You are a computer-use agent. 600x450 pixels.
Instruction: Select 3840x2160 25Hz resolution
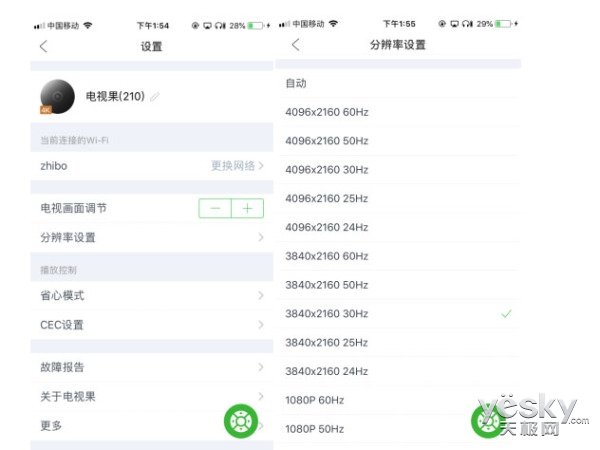point(398,342)
